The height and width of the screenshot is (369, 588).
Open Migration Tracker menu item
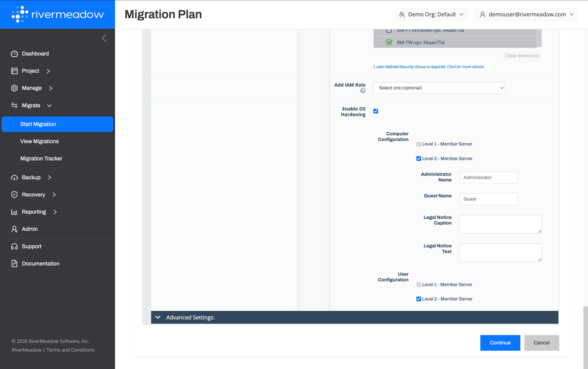[41, 158]
